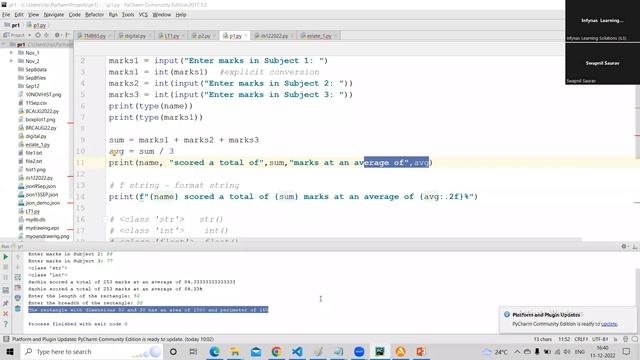Expand the Nov_2 folder

11,61
